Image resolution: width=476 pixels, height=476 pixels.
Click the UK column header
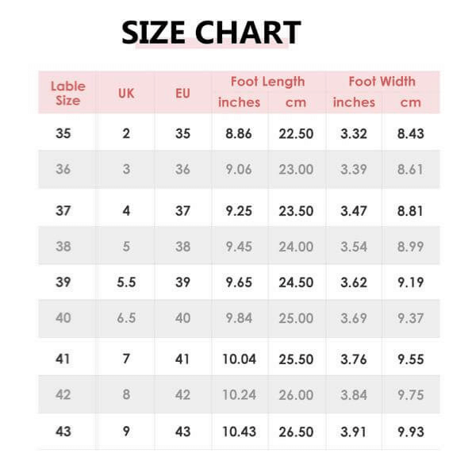[x=126, y=93]
